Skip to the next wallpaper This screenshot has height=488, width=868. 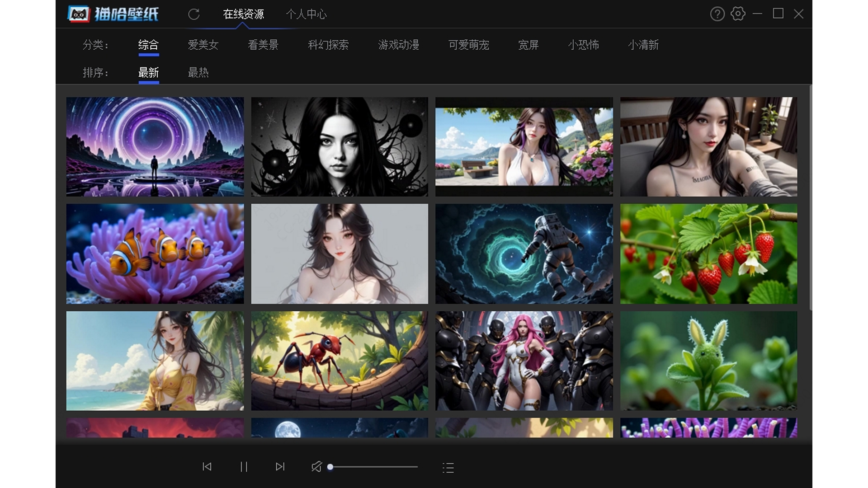(280, 467)
